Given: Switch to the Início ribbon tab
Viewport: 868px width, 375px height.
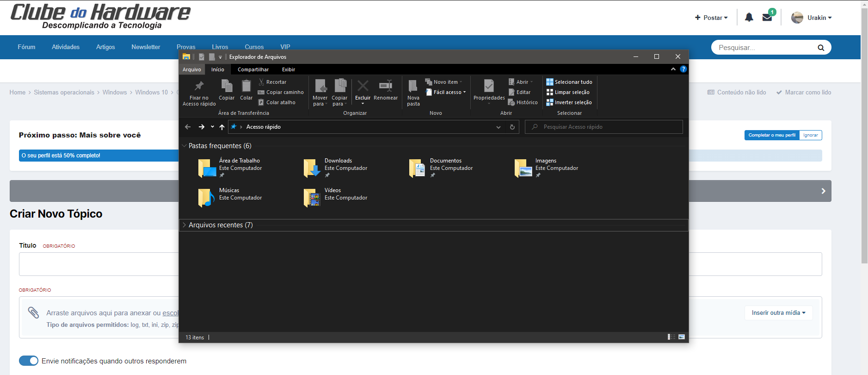Looking at the screenshot, I should coord(218,69).
